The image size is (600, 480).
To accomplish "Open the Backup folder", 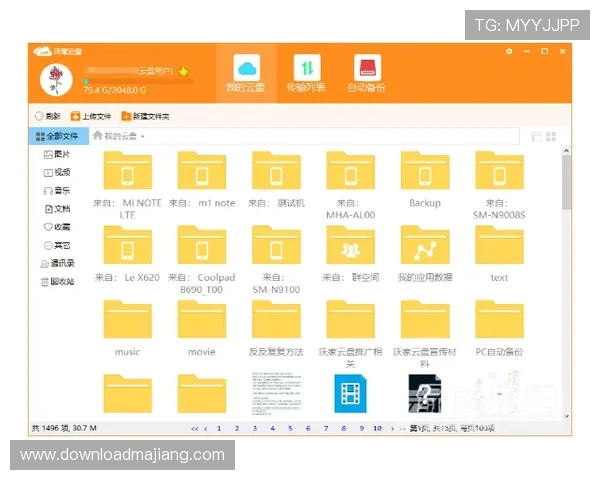I will [425, 178].
